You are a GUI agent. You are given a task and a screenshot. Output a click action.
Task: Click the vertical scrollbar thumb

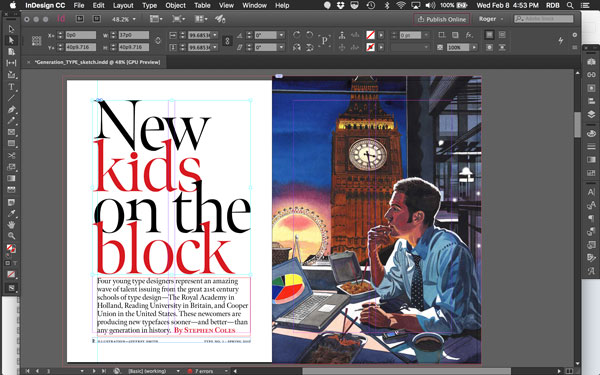pos(577,124)
